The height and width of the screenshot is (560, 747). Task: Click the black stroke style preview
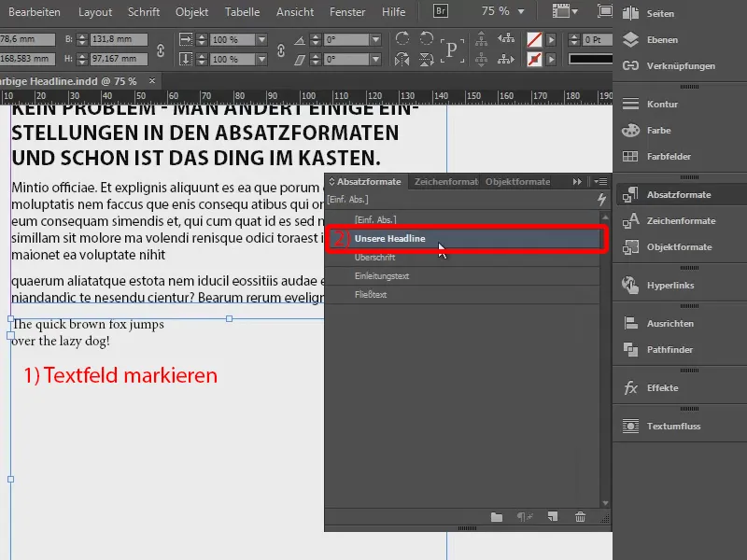(x=591, y=59)
